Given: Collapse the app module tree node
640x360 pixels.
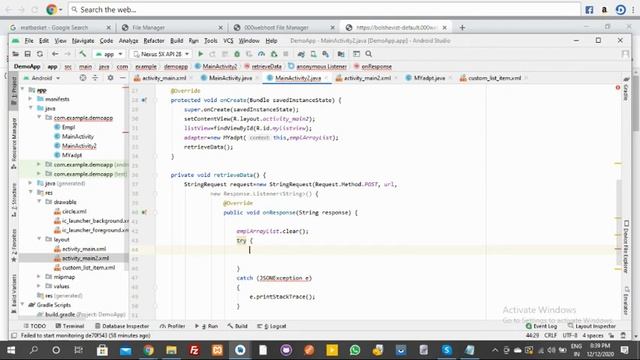Looking at the screenshot, I should (x=22, y=89).
